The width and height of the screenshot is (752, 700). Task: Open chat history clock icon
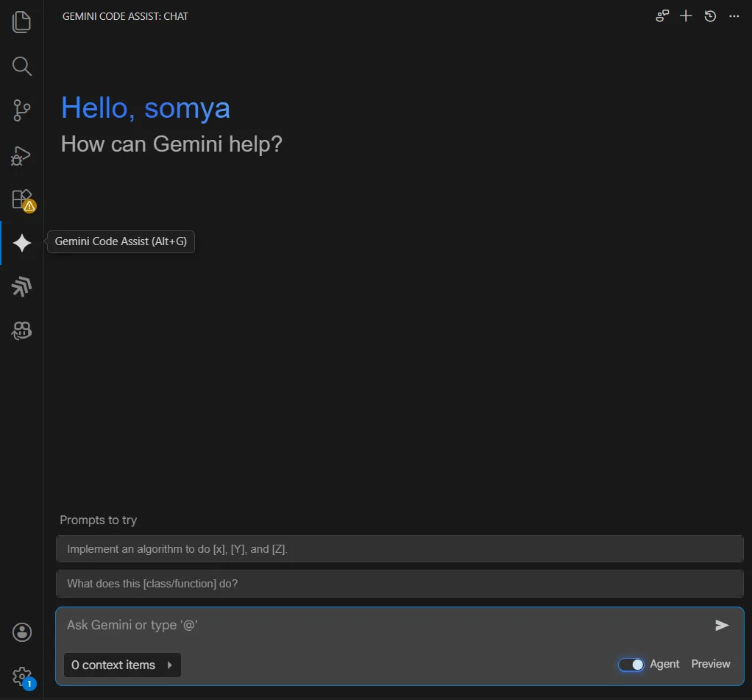[710, 16]
